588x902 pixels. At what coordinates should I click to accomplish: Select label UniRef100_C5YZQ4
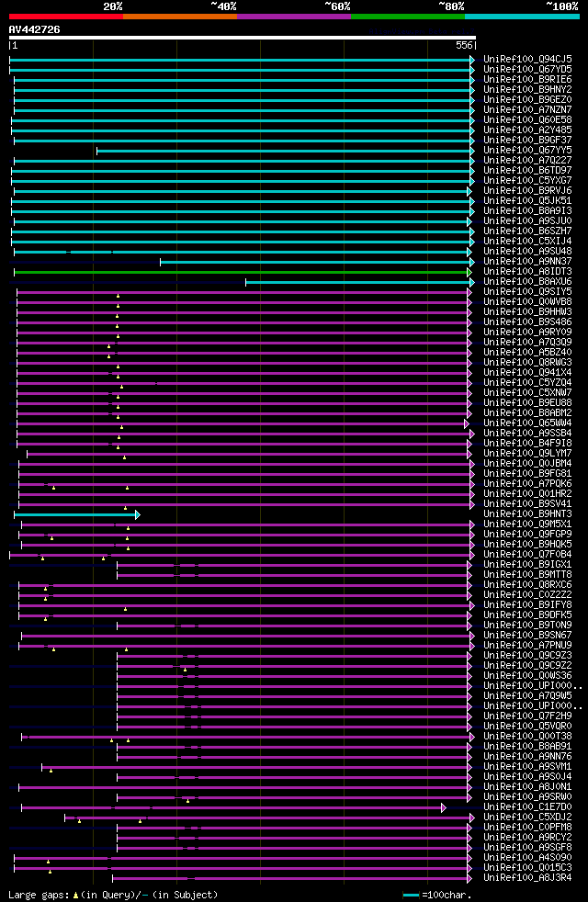527,382
